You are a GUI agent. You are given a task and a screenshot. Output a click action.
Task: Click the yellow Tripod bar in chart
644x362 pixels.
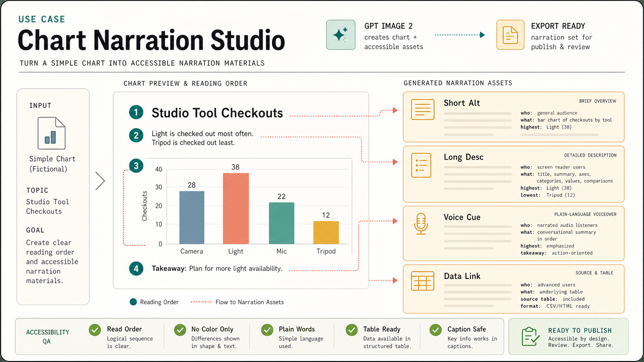(x=326, y=232)
